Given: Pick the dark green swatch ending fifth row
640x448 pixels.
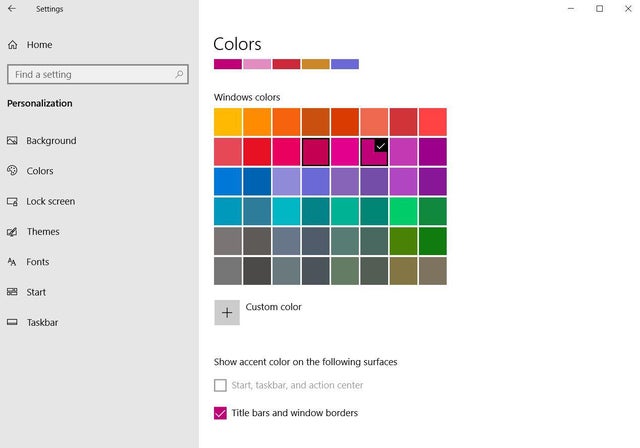Looking at the screenshot, I should pos(433,241).
